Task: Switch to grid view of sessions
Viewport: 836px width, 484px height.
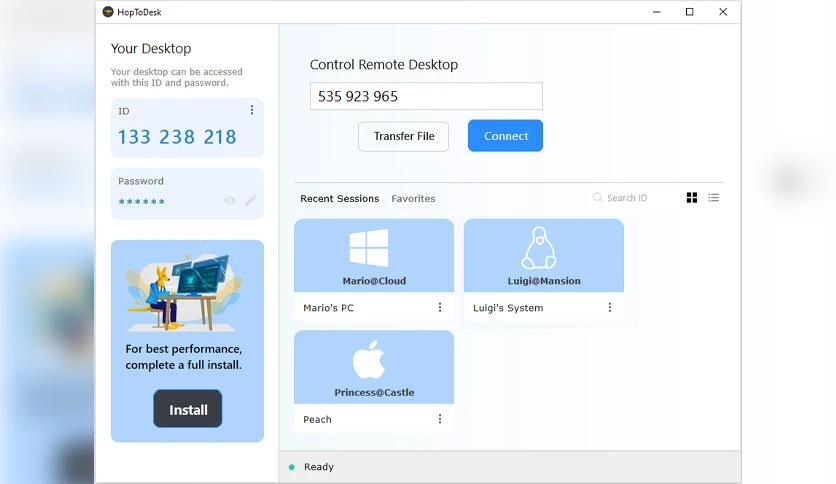Action: [x=692, y=198]
